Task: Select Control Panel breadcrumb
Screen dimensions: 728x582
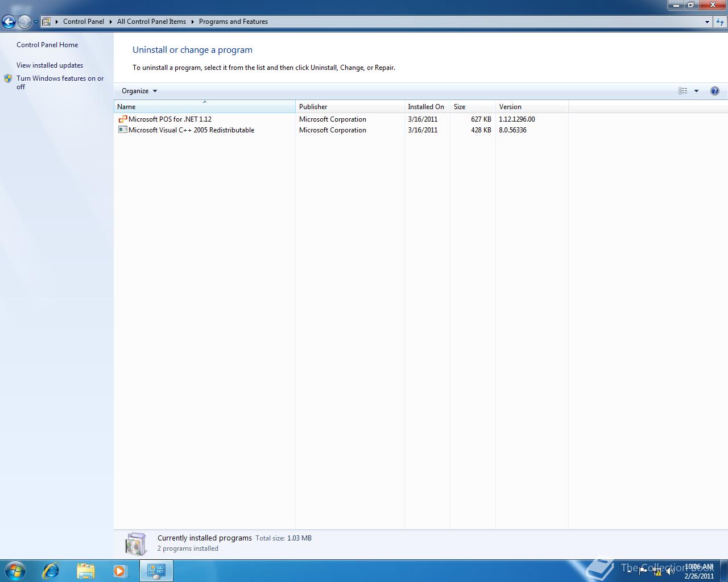Action: [84, 22]
